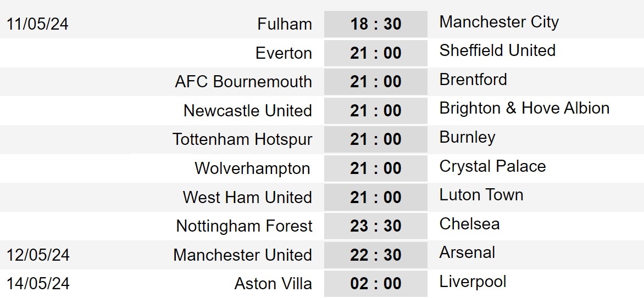This screenshot has height=298, width=644.
Task: Click Crystal Palace team name
Action: click(x=493, y=166)
